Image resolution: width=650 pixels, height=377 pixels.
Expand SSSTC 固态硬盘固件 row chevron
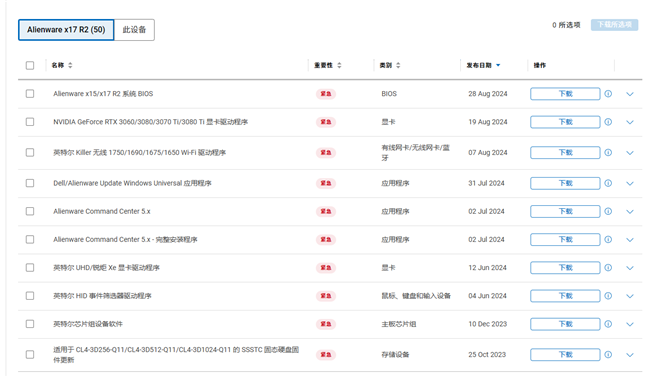(630, 355)
